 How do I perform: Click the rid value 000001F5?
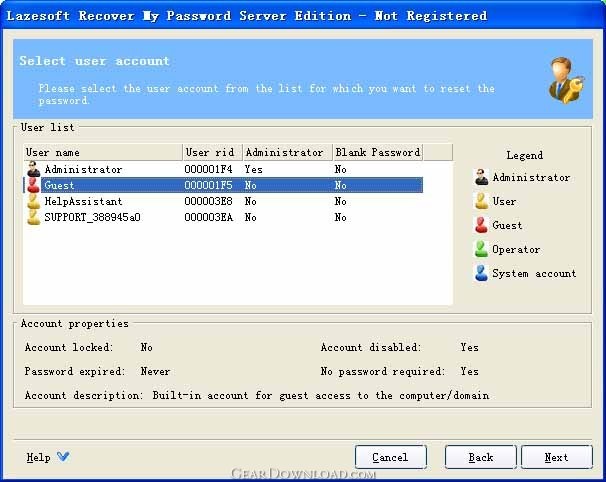(x=208, y=185)
